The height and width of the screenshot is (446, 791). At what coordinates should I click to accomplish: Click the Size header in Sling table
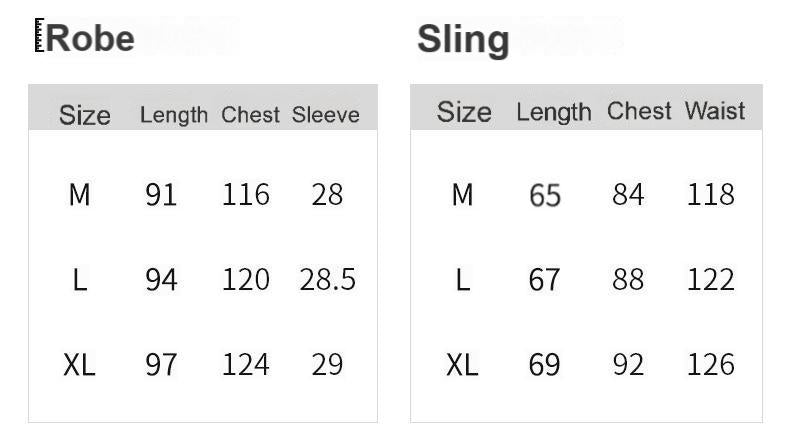[x=464, y=112]
